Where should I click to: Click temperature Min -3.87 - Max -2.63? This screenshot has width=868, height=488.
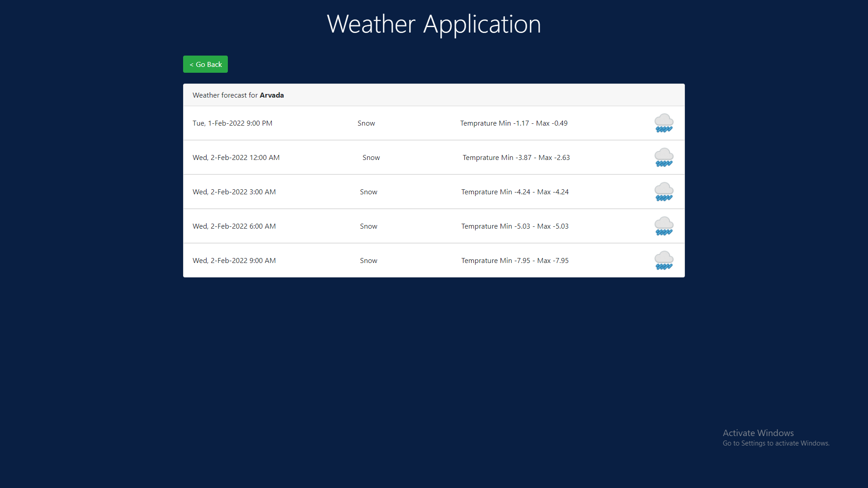(x=516, y=158)
